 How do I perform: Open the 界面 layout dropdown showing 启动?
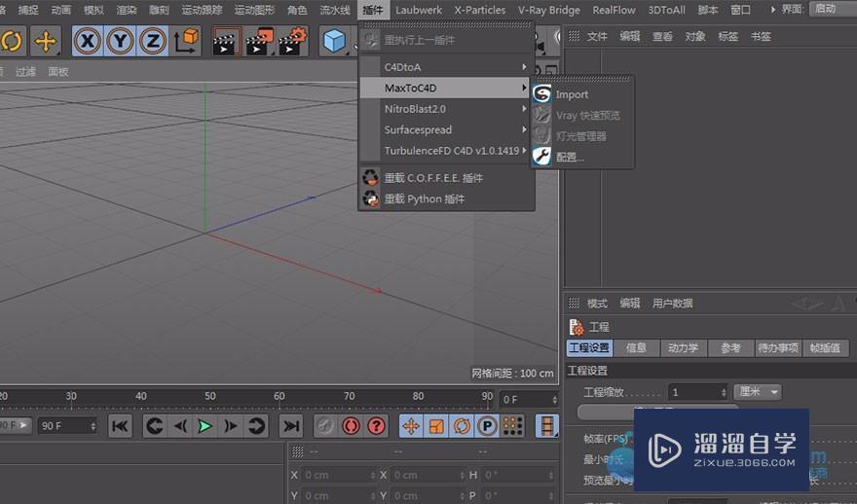point(833,9)
